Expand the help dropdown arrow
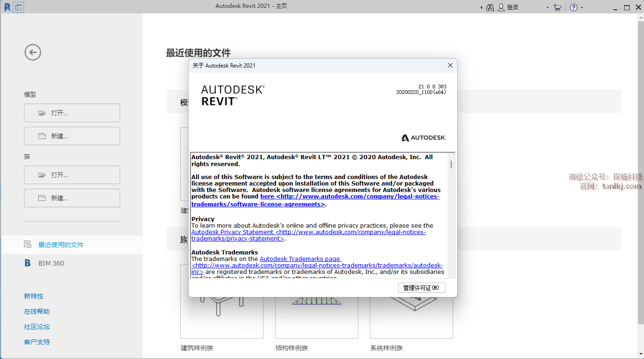The image size is (644, 359). [582, 8]
